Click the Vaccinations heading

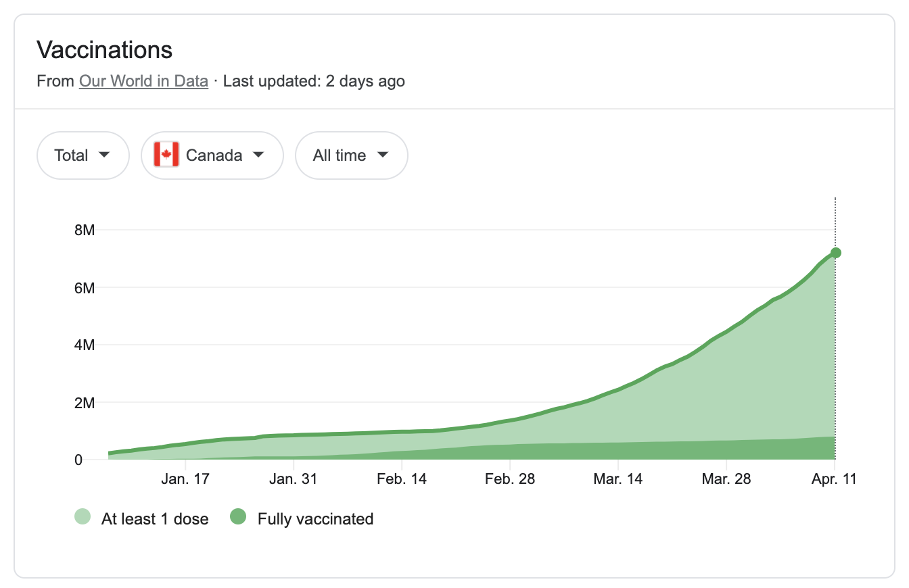tap(104, 50)
